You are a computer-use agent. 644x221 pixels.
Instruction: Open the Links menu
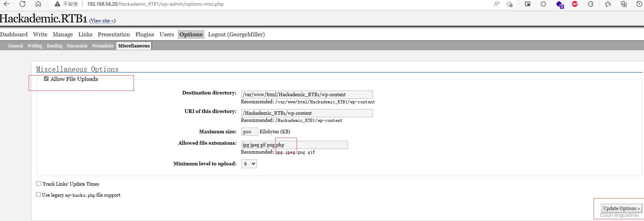pos(85,34)
